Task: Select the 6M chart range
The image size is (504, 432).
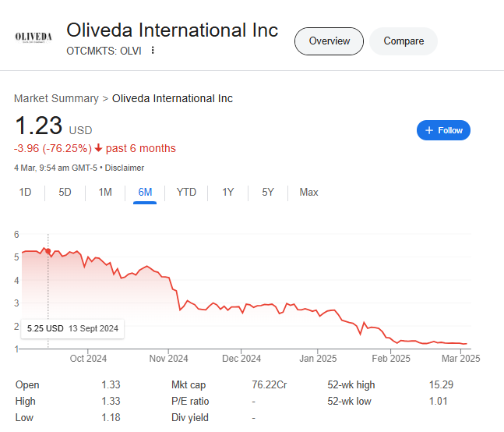Action: point(145,193)
